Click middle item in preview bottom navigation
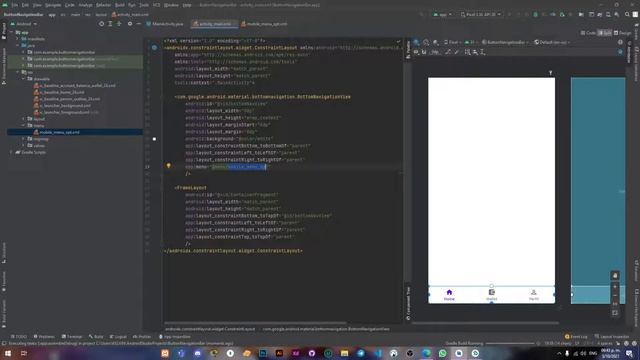 pyautogui.click(x=491, y=295)
